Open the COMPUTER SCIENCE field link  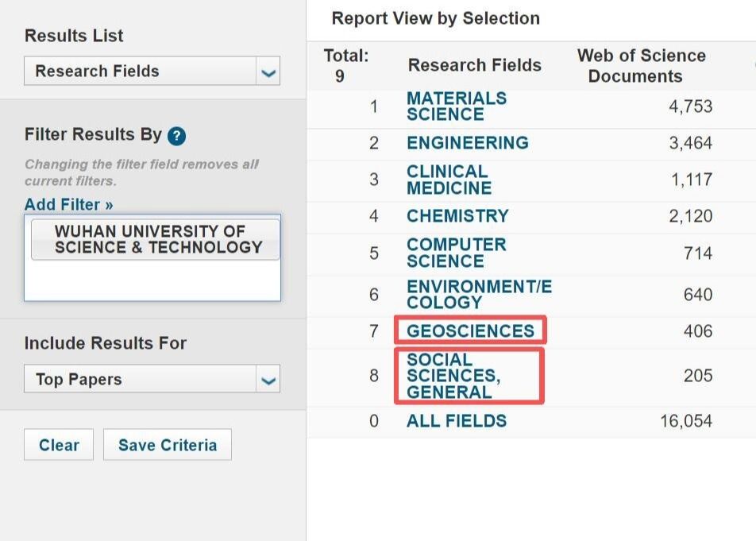point(456,253)
